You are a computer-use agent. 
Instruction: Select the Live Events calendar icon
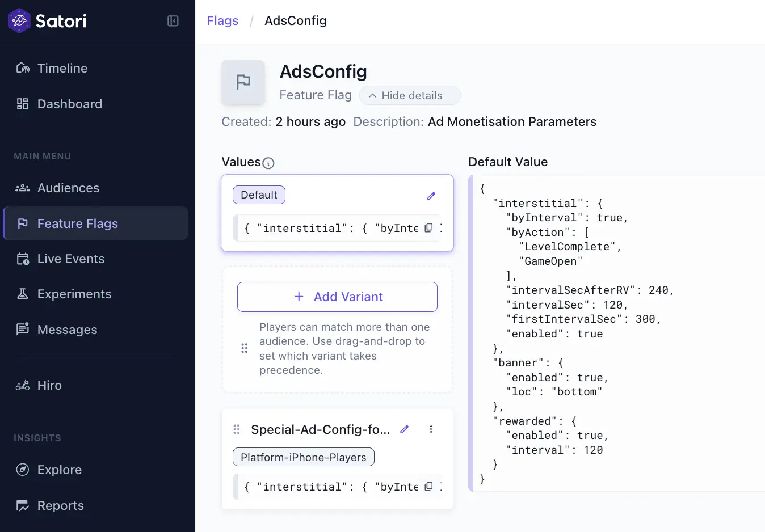coord(23,259)
